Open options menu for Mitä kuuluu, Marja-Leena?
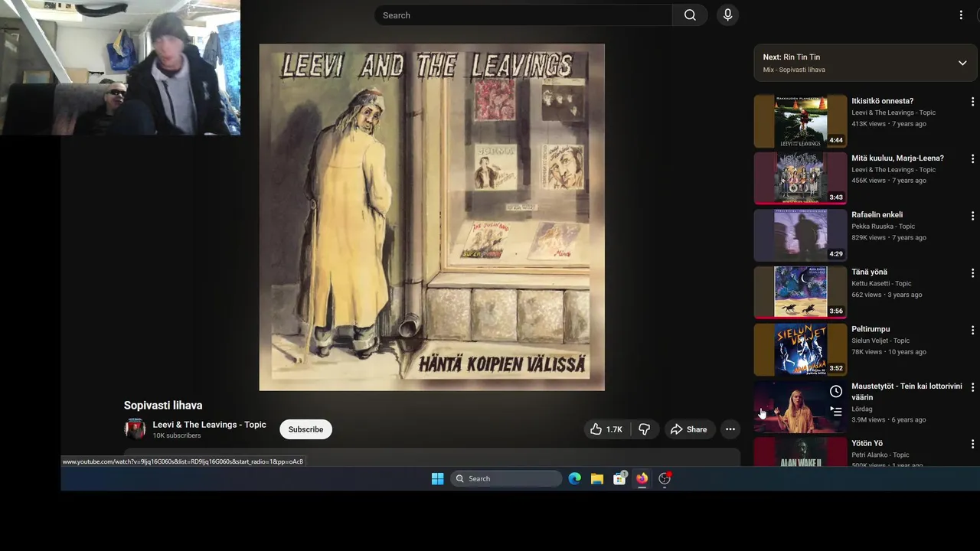The width and height of the screenshot is (980, 551). [972, 158]
